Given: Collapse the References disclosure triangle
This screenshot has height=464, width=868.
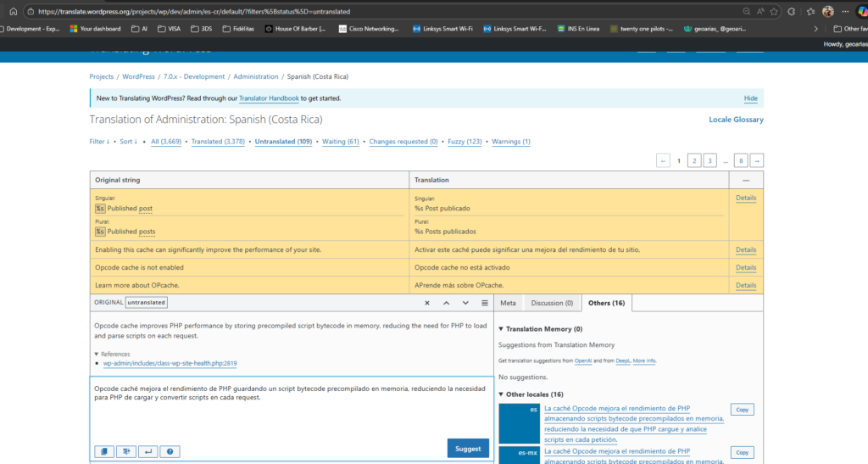Looking at the screenshot, I should 96,354.
